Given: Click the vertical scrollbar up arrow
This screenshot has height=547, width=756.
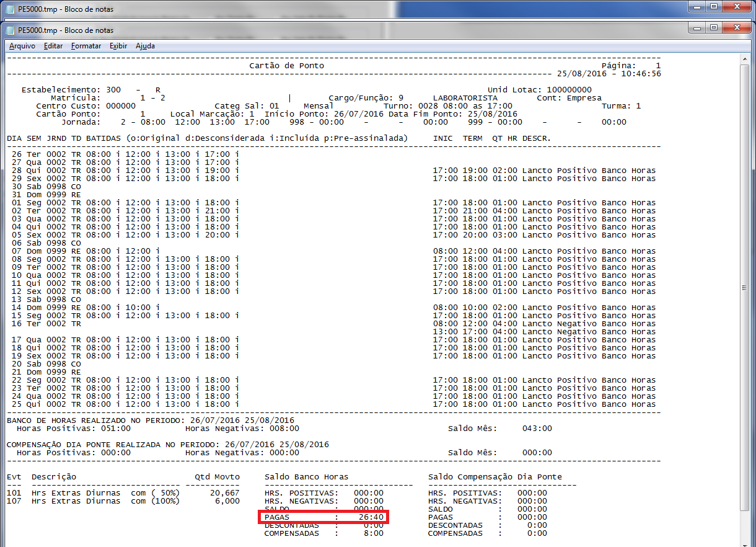Looking at the screenshot, I should click(x=745, y=60).
